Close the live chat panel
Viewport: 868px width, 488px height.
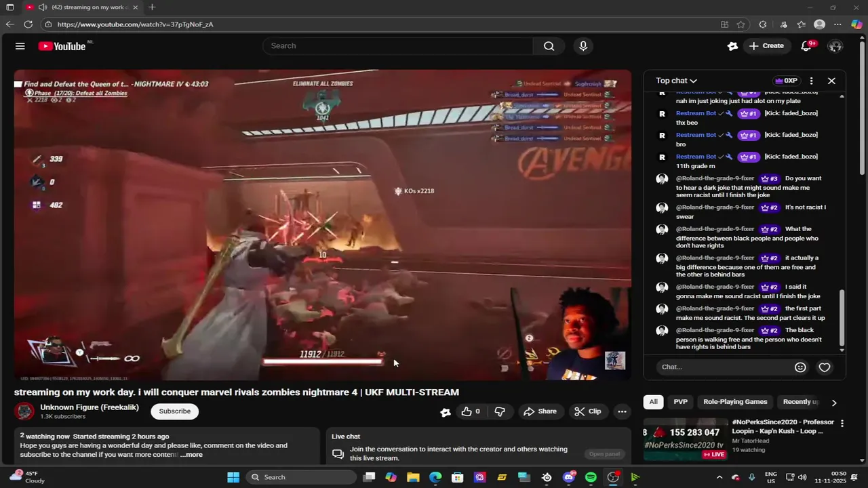coord(831,81)
